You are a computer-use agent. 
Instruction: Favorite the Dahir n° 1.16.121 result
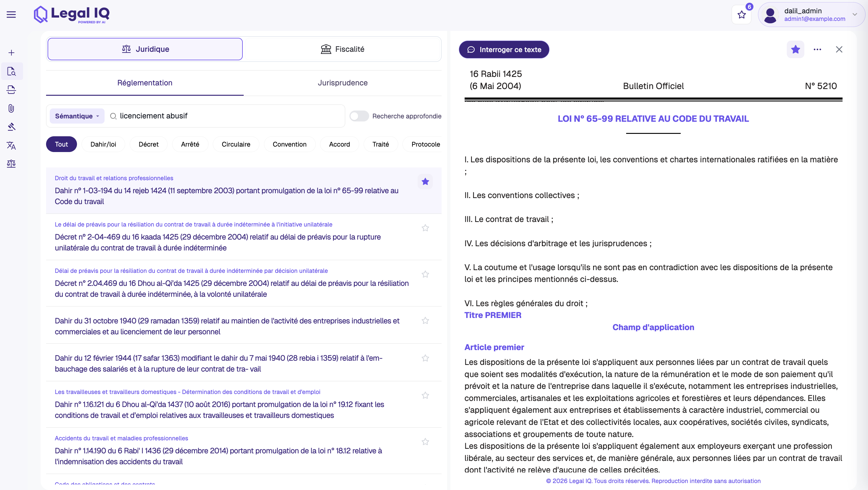425,396
